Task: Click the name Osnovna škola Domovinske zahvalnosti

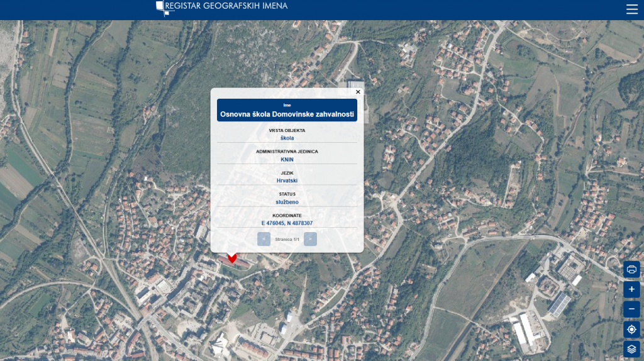Action: coord(287,114)
